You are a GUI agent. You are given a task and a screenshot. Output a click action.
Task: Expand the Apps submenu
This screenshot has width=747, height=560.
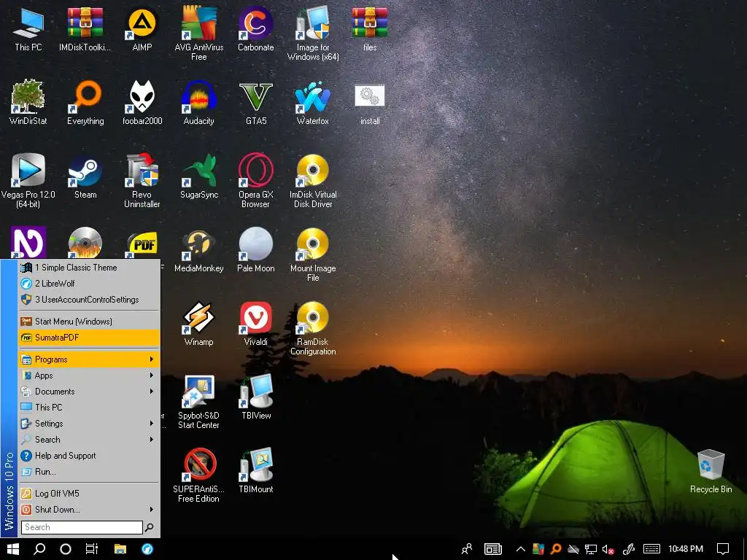point(89,376)
